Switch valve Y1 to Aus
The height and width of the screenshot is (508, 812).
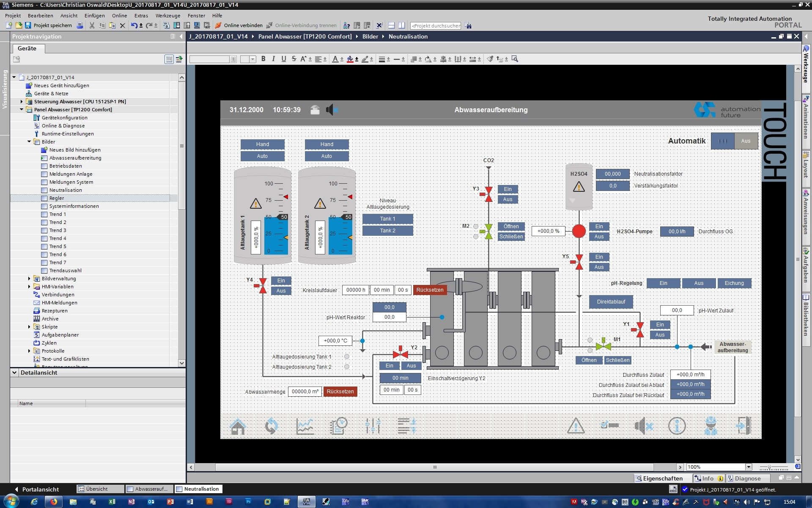(x=660, y=335)
